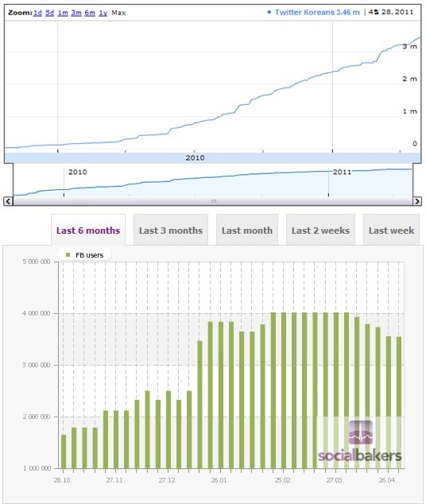Switch to the Last week tab

click(391, 231)
